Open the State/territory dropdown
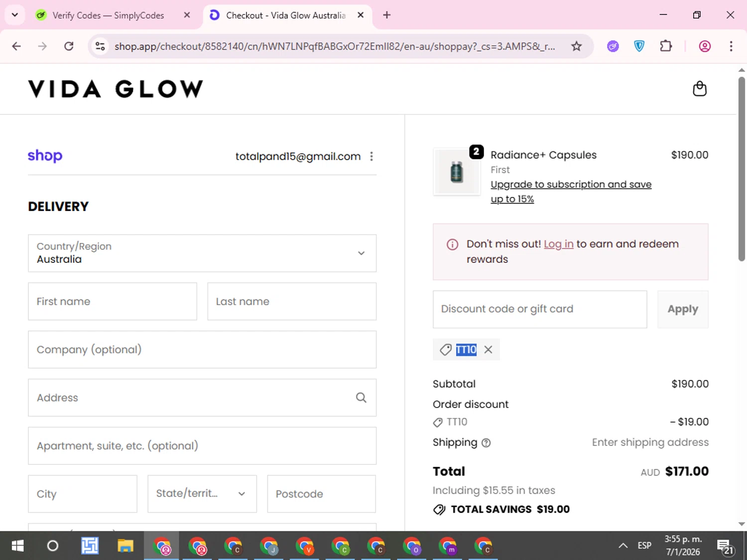 [x=202, y=494]
